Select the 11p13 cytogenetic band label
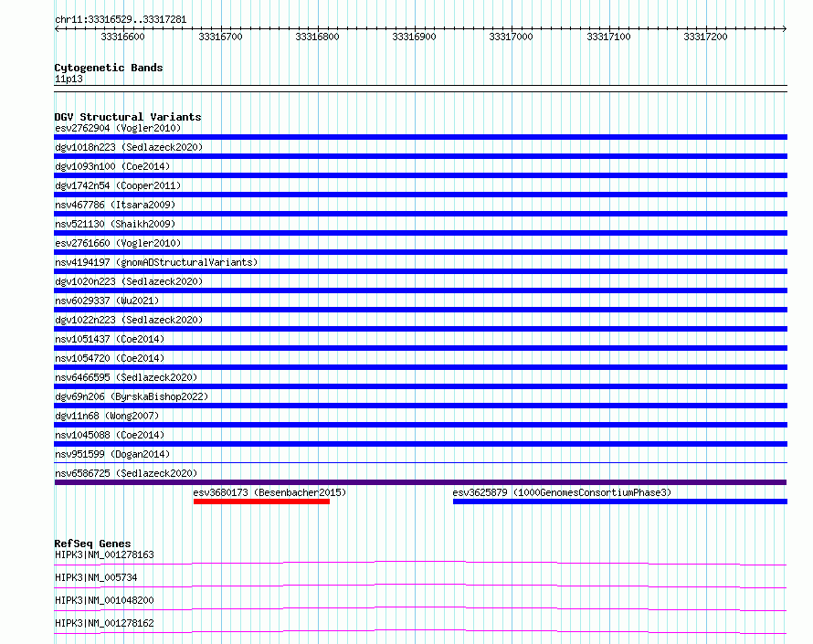Image resolution: width=813 pixels, height=644 pixels. (69, 79)
